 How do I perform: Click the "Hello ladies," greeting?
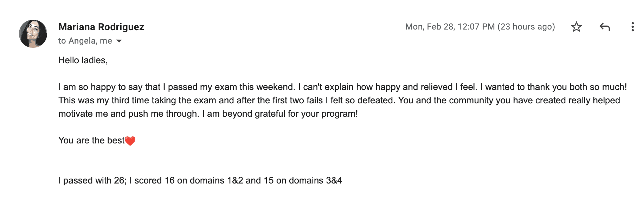pyautogui.click(x=83, y=60)
